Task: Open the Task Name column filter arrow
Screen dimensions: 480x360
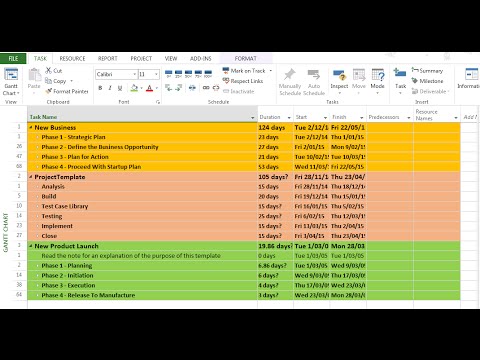Action: pyautogui.click(x=252, y=117)
